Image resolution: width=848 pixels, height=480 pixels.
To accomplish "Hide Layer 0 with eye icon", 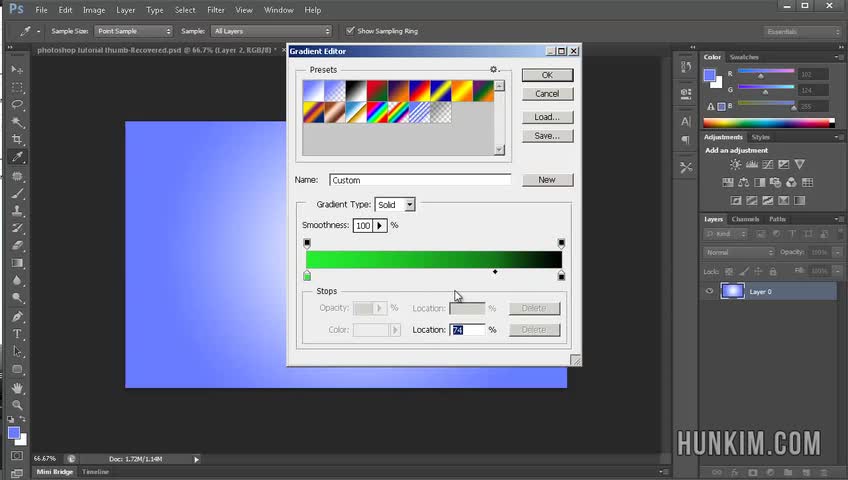I will click(x=710, y=291).
